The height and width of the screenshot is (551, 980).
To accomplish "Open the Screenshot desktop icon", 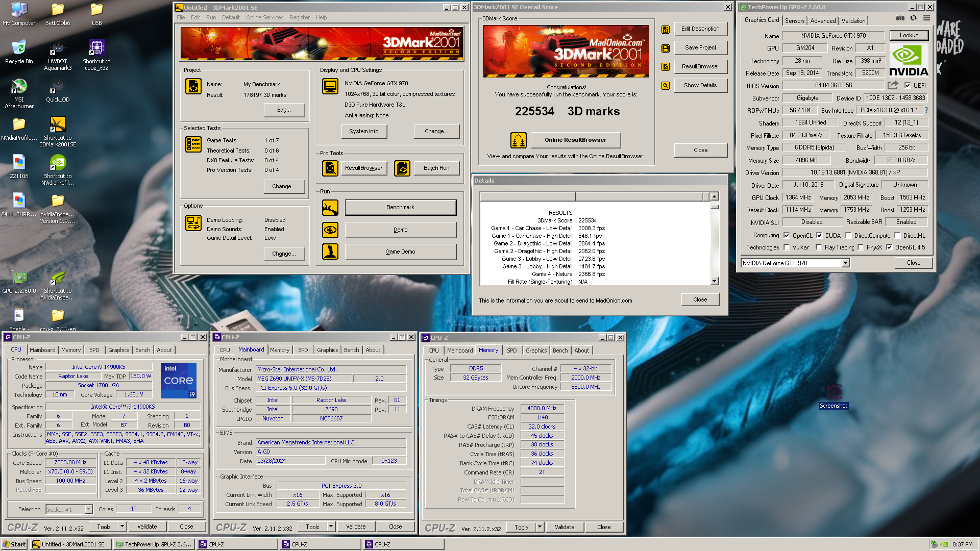I will 834,396.
